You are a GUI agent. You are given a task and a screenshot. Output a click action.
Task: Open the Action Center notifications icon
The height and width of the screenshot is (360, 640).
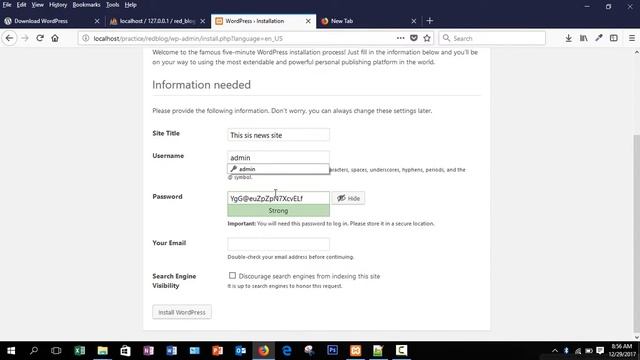600,351
